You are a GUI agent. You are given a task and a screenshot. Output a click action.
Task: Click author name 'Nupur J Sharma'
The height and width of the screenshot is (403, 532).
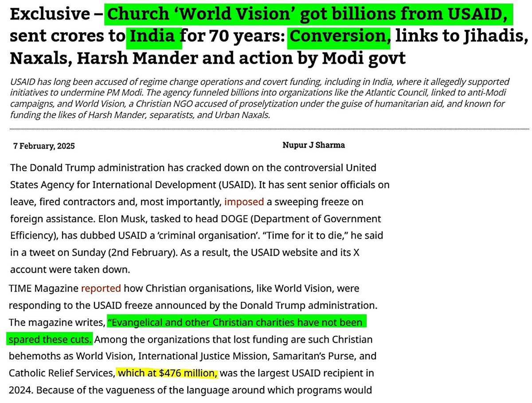(313, 145)
